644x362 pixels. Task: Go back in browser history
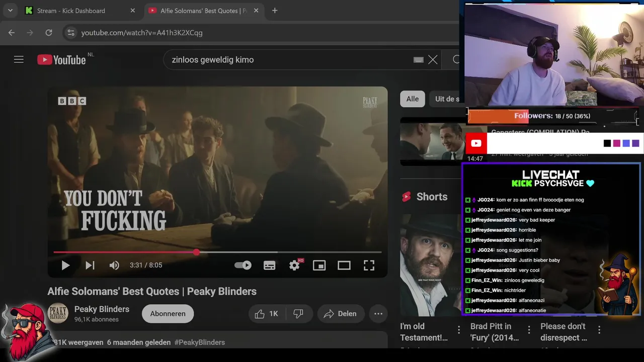point(12,33)
